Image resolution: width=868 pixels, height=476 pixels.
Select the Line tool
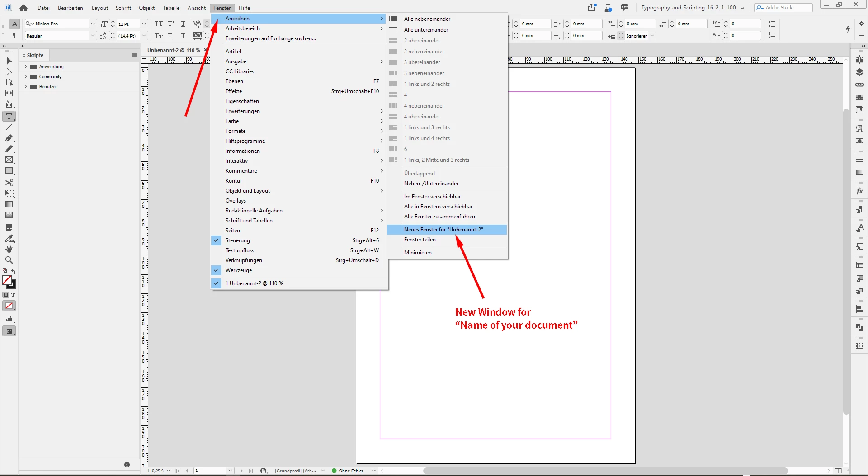point(9,127)
